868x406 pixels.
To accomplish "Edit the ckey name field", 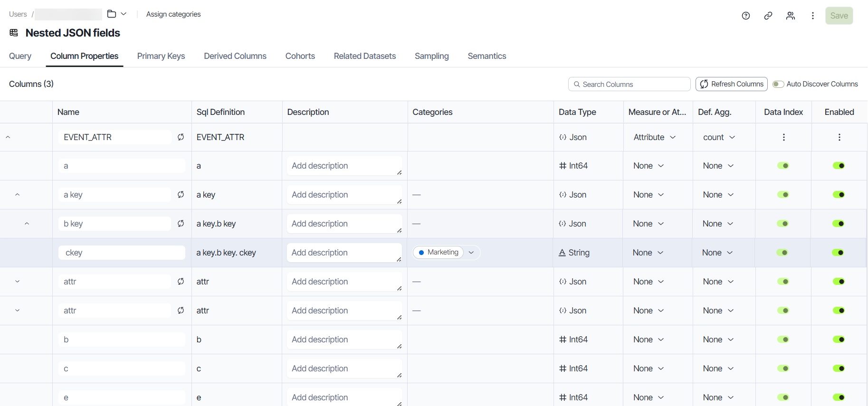I will (x=122, y=253).
